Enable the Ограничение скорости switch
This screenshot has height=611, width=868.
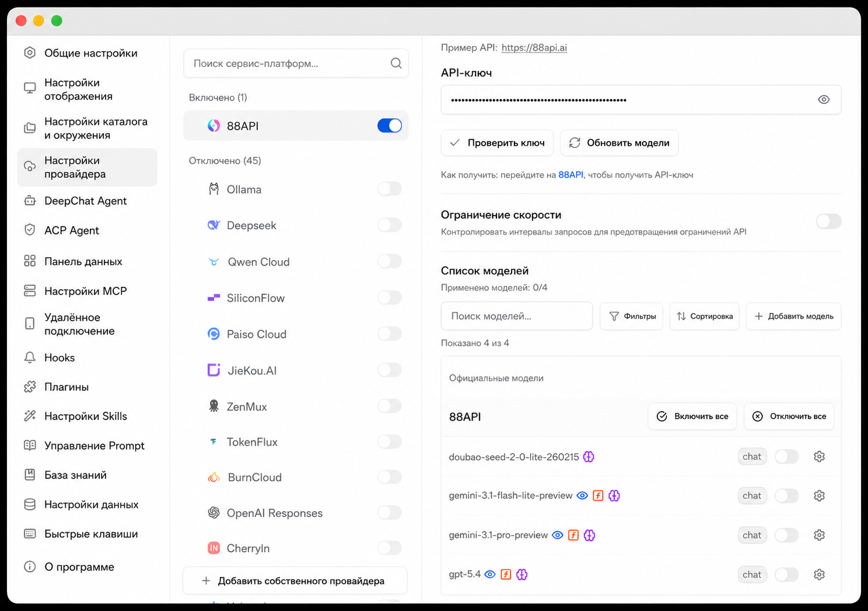829,221
